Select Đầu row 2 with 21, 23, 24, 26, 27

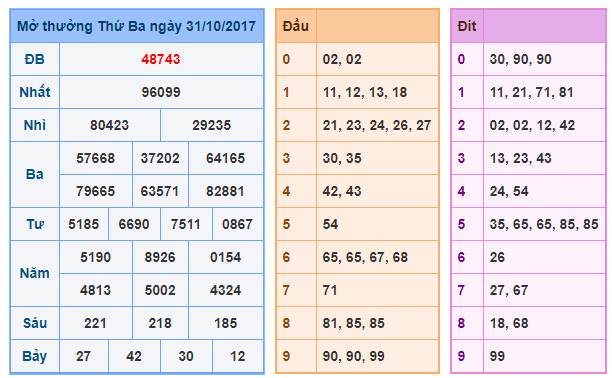(357, 125)
